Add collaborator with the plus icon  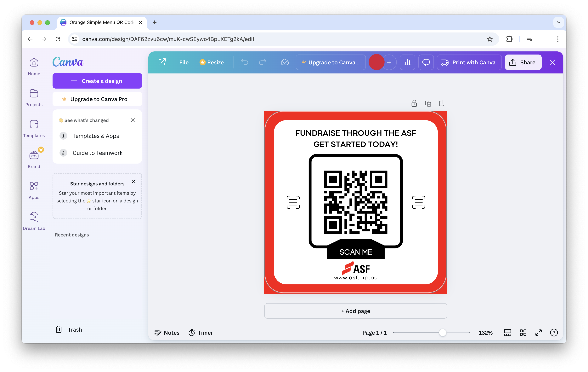tap(389, 62)
